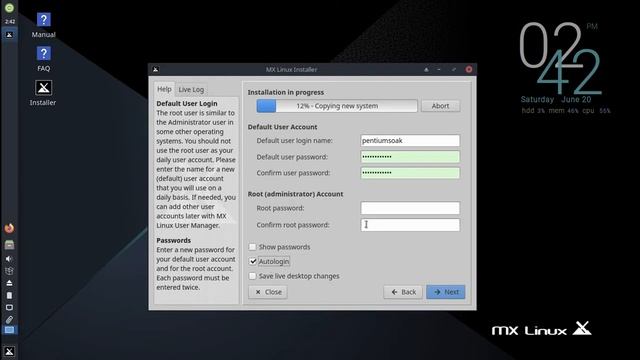Viewport: 640px width, 360px height.
Task: Click into the Root password field
Action: (410, 208)
